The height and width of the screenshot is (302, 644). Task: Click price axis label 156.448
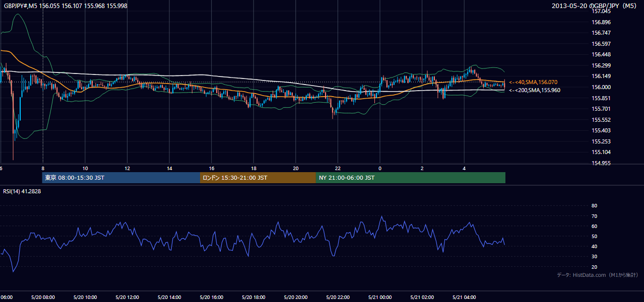click(601, 54)
